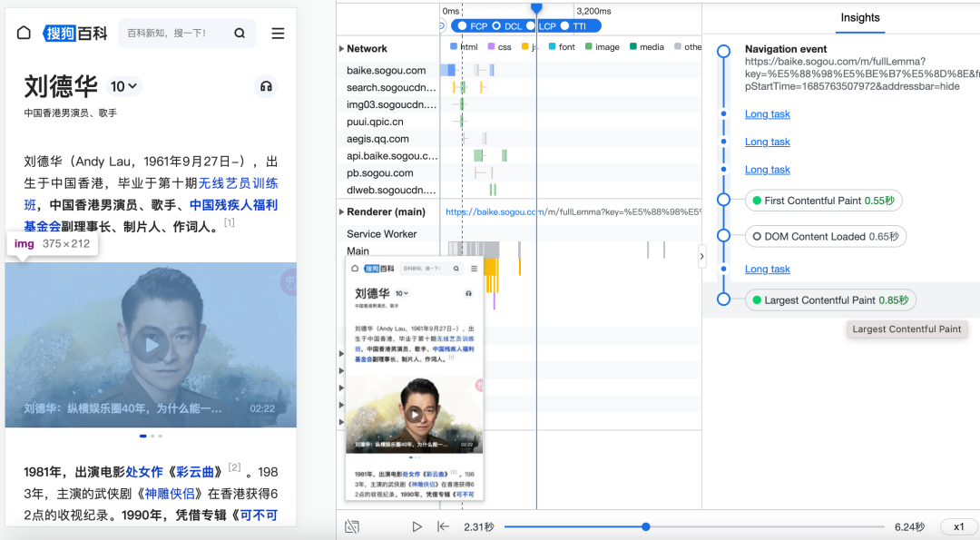Click the css legend swatch
This screenshot has width=980, height=540.
(491, 46)
